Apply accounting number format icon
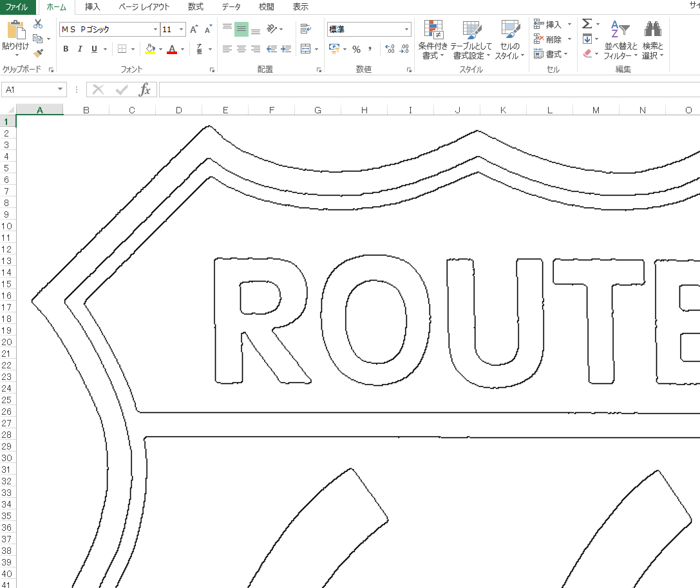This screenshot has height=588, width=700. [334, 49]
